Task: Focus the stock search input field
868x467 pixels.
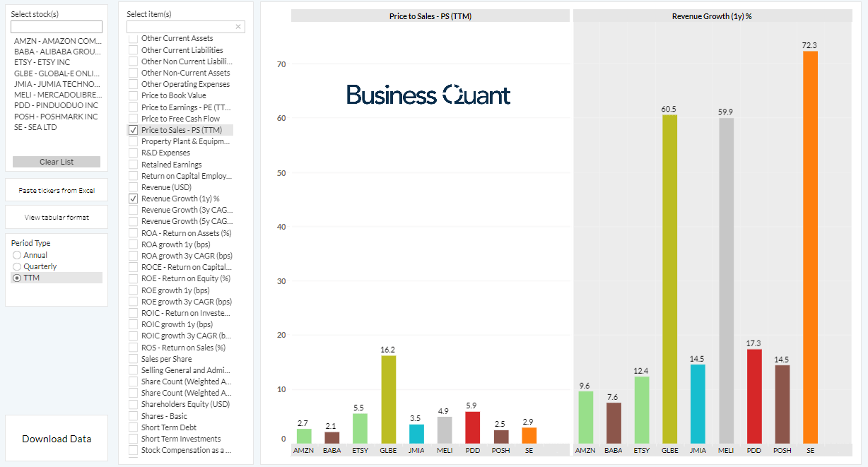Action: [57, 27]
